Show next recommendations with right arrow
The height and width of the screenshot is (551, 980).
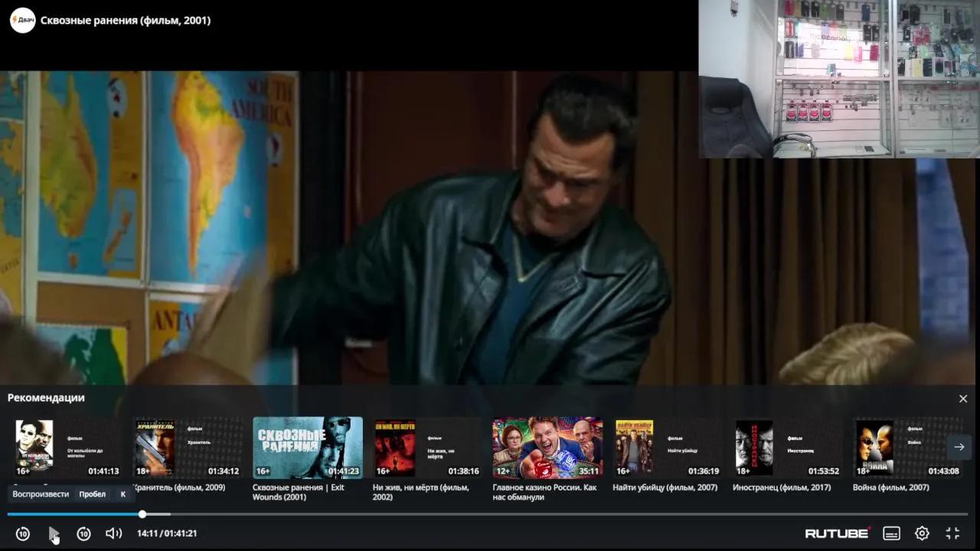959,447
